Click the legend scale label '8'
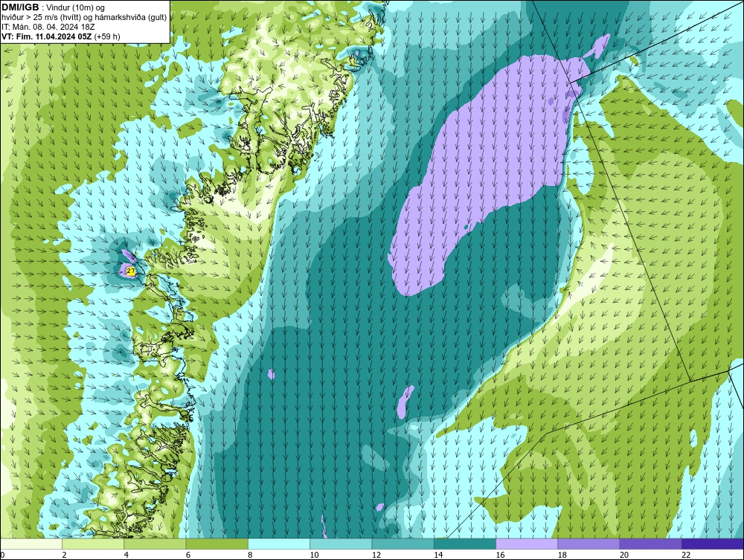 250,556
